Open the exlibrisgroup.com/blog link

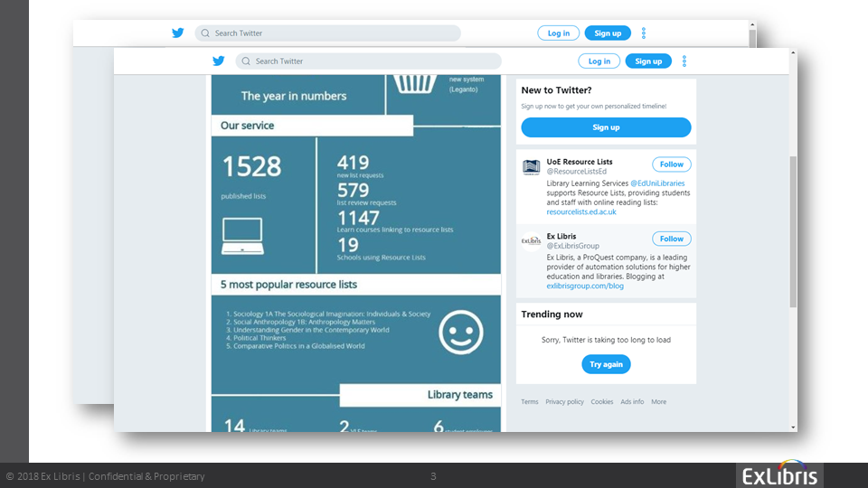pyautogui.click(x=585, y=286)
